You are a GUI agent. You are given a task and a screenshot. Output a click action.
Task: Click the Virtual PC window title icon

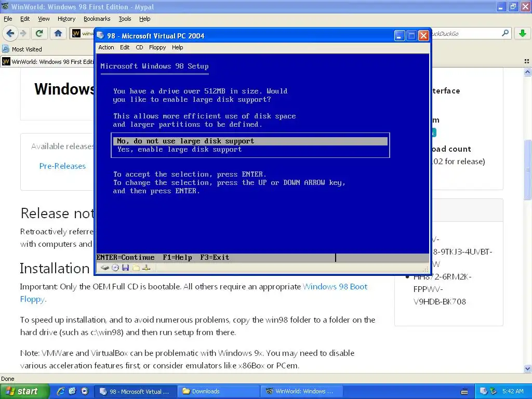100,36
